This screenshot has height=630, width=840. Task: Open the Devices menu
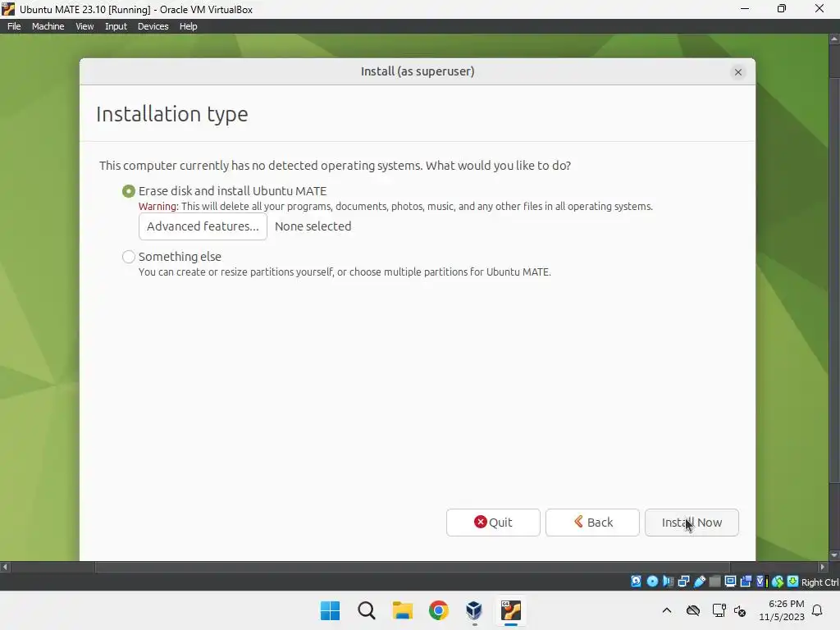[153, 26]
